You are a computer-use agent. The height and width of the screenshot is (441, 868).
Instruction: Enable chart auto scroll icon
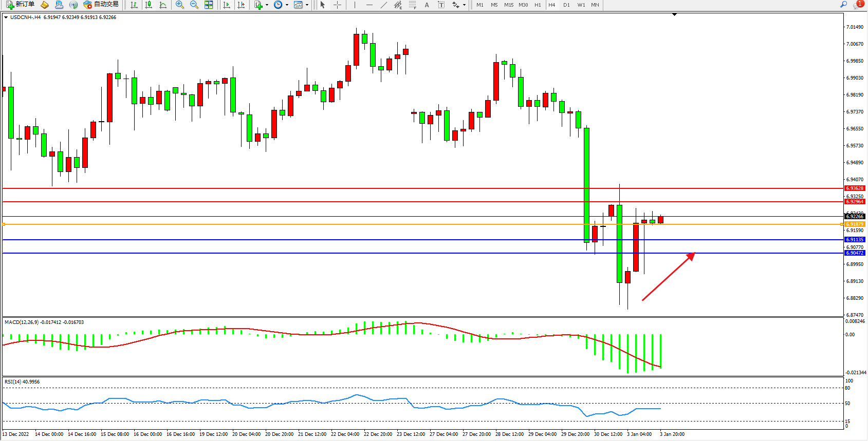(227, 5)
